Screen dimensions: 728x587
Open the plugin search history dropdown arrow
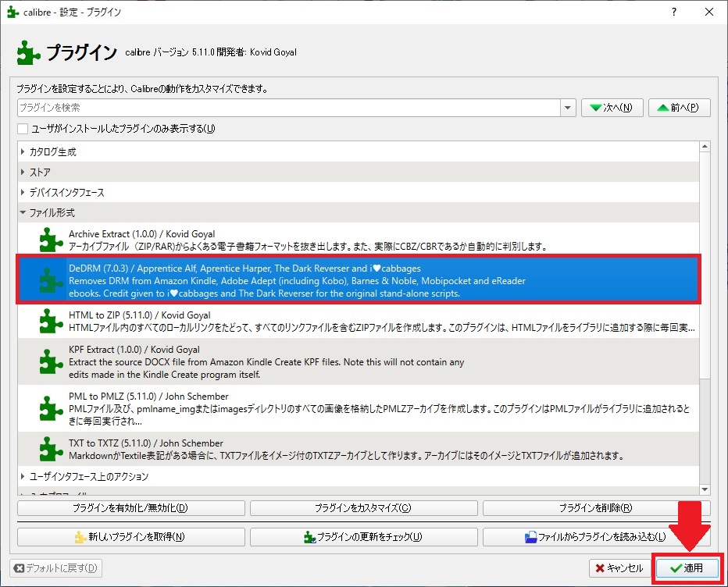[567, 108]
